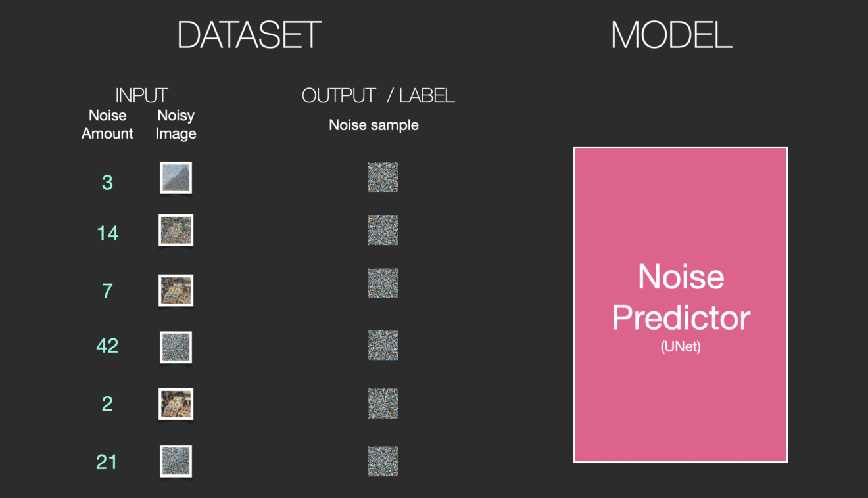Click the DATASET heading
The image size is (868, 498).
pyautogui.click(x=249, y=35)
